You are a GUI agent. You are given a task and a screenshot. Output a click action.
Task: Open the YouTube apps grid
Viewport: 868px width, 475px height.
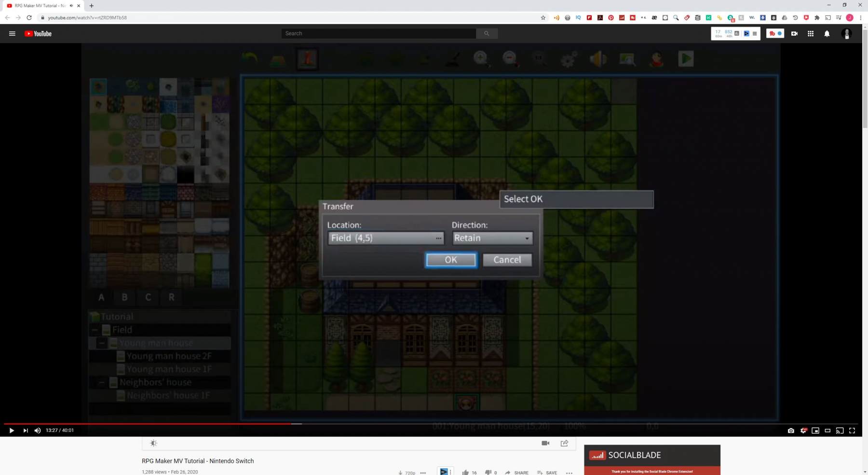(811, 33)
